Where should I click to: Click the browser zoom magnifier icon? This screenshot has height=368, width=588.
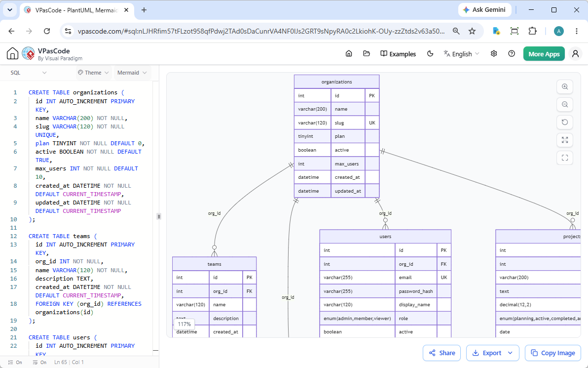[456, 31]
